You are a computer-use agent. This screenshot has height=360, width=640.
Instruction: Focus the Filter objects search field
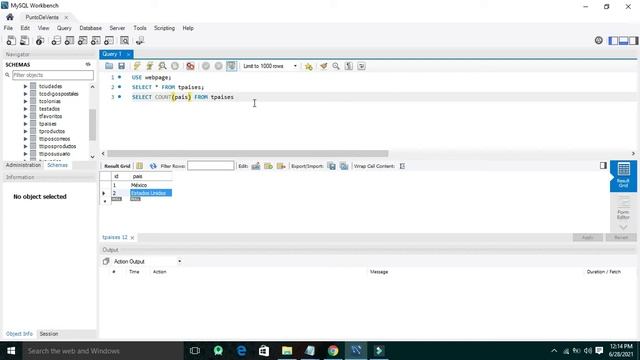click(x=53, y=75)
